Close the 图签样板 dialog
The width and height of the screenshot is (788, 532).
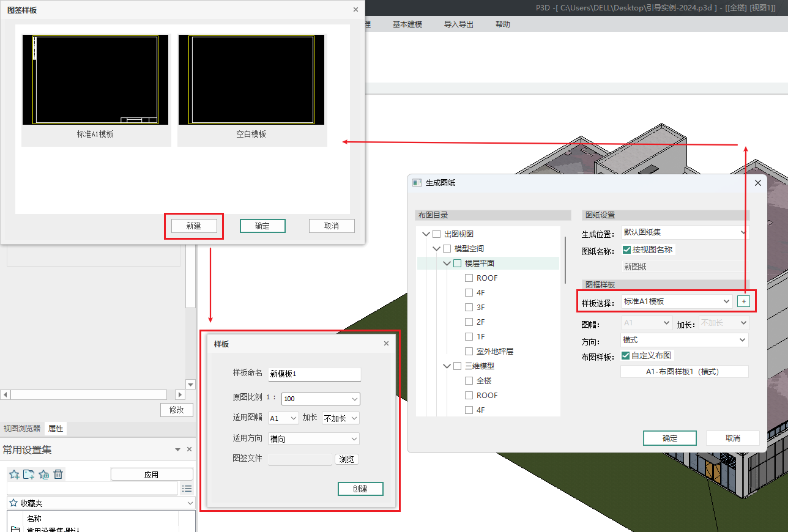click(356, 10)
